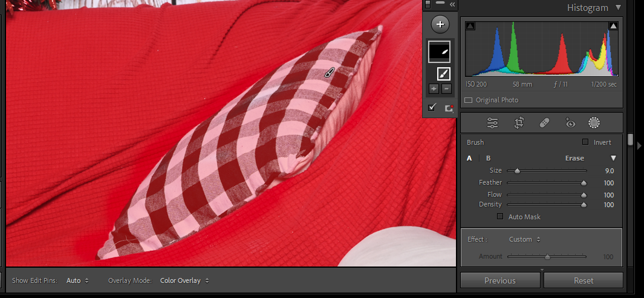Click the Histogram panel title
This screenshot has height=298, width=644.
587,8
